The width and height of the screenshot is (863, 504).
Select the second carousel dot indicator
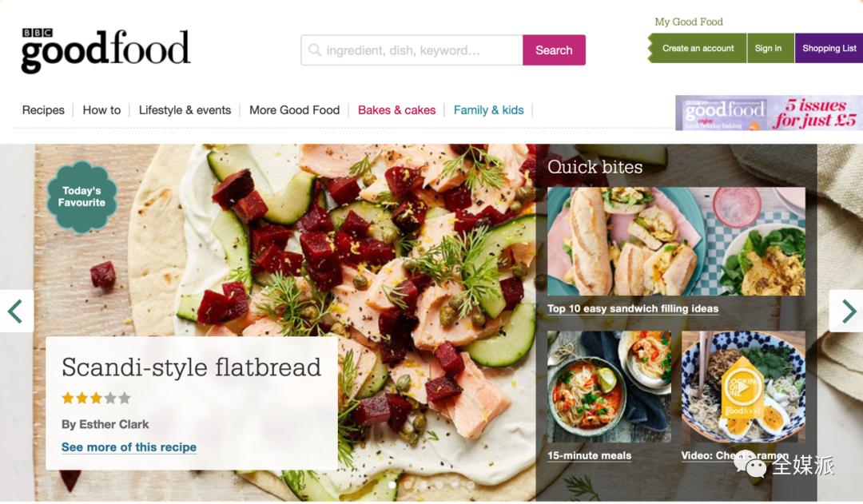click(x=408, y=485)
